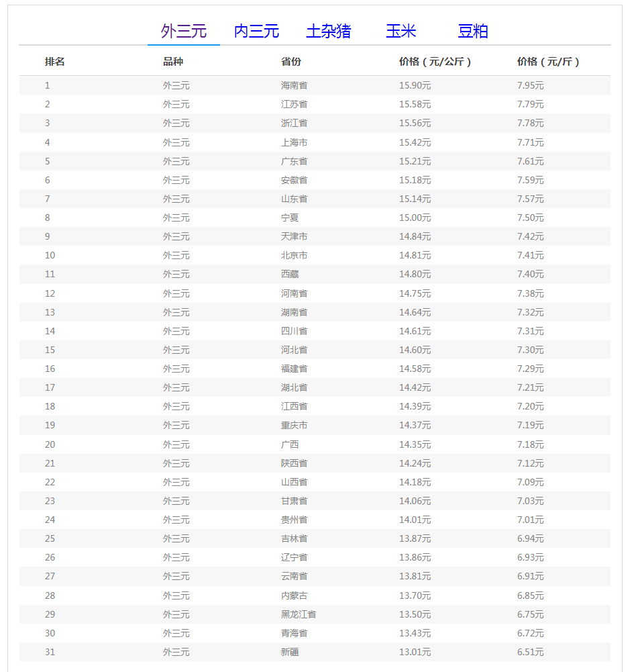This screenshot has width=638, height=672.
Task: Click the 省份 column header
Action: point(291,62)
